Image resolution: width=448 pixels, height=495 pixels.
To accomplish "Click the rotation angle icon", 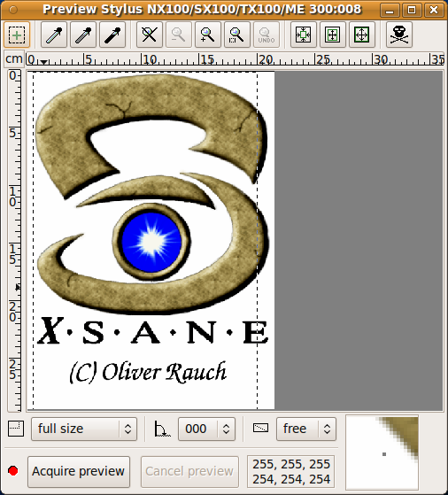I will point(162,429).
